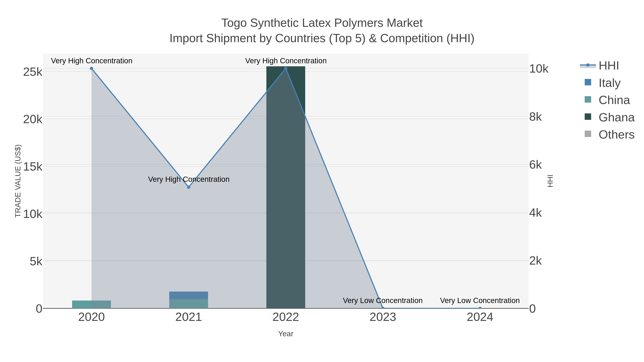The image size is (644, 362).
Task: Click the 2022 Ghana bar
Action: coord(286,187)
